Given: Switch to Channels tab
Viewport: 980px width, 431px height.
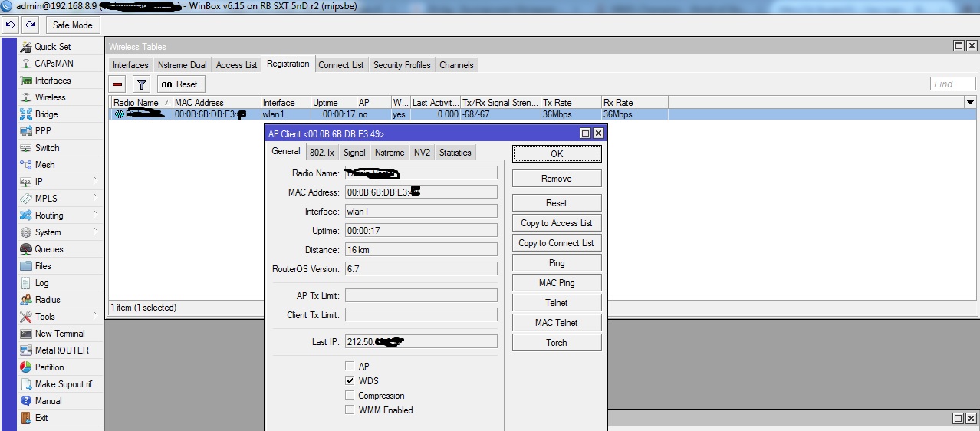Looking at the screenshot, I should coord(456,65).
